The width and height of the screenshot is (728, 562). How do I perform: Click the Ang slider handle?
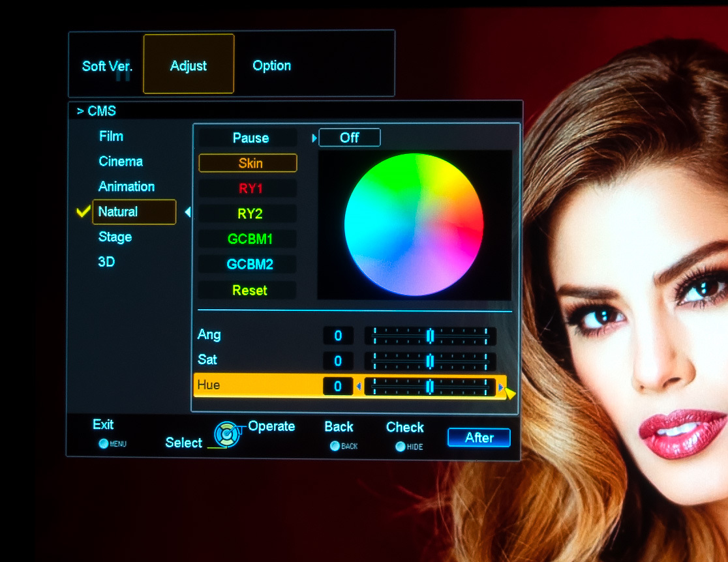point(430,336)
